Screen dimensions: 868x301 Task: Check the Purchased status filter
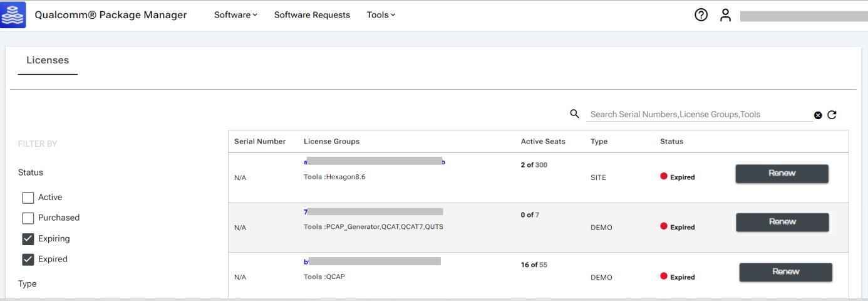point(28,218)
